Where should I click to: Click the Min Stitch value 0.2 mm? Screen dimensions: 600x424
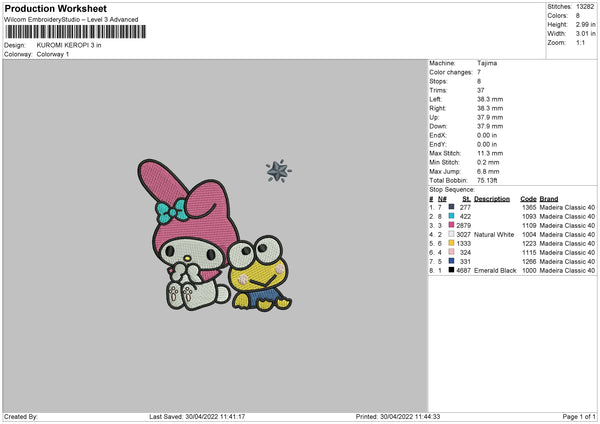point(488,162)
